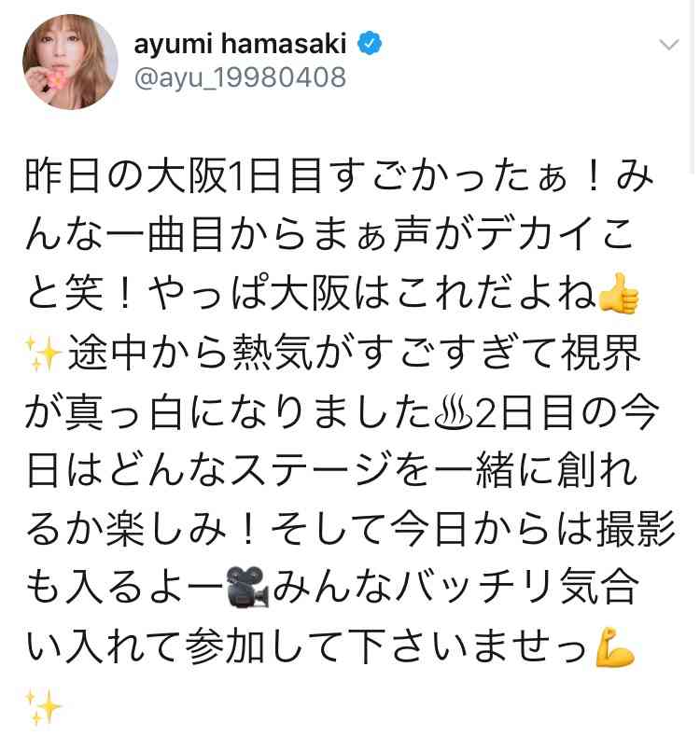Click the words みんなバッチリ気合

[456, 587]
